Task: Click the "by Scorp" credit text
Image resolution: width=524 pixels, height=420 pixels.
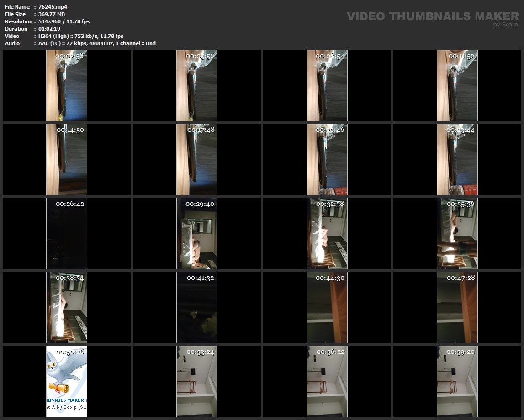Action: point(505,25)
